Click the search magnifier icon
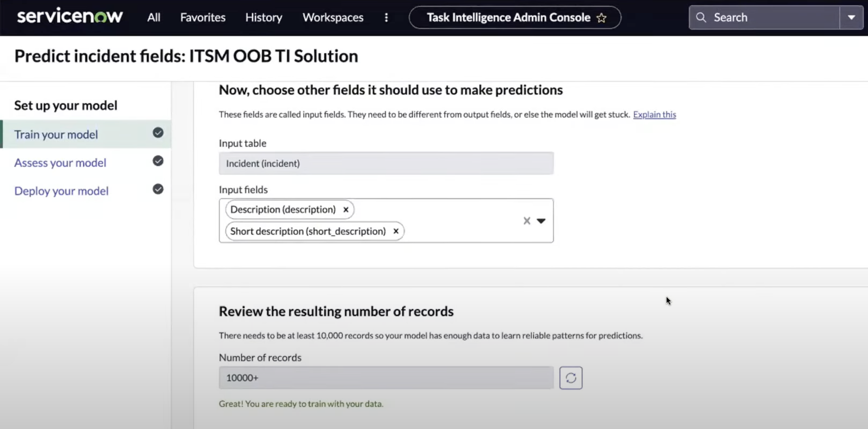Image resolution: width=868 pixels, height=429 pixels. click(x=701, y=17)
